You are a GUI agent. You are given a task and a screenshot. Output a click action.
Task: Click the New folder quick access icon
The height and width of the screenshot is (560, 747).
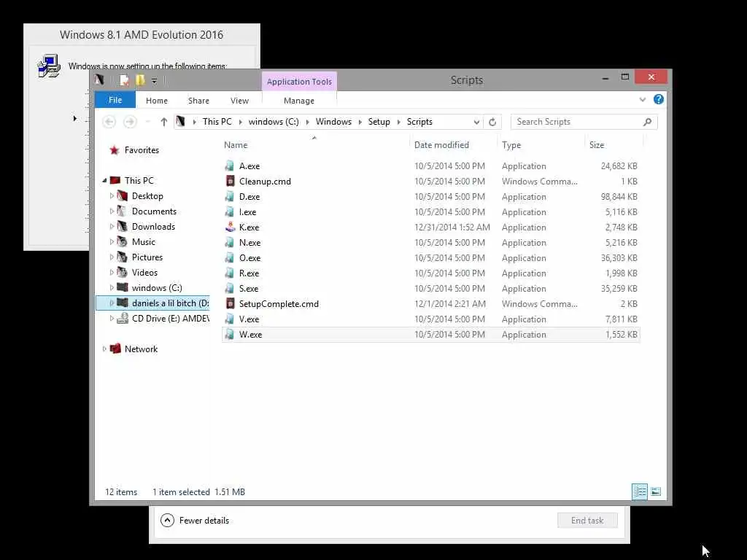[140, 80]
